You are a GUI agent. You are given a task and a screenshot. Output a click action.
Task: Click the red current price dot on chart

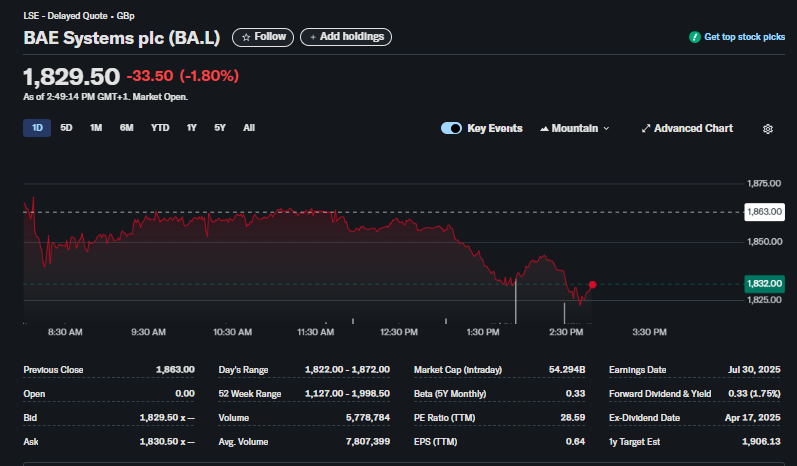tap(592, 285)
